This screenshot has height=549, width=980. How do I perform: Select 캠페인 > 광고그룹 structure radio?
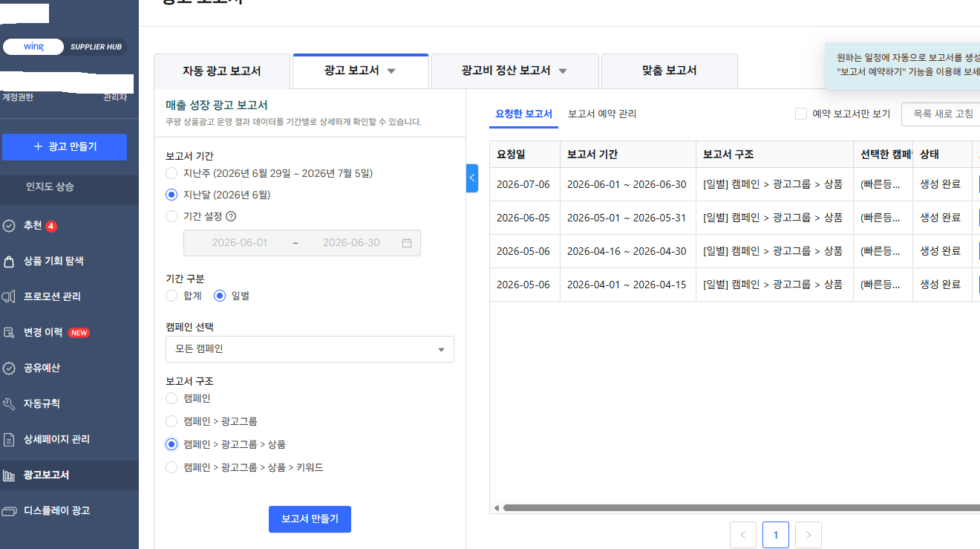pos(171,421)
